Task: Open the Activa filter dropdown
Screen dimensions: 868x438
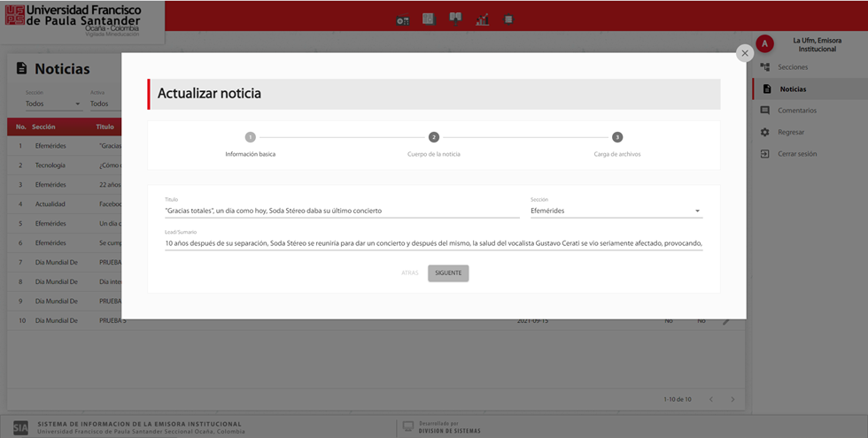Action: click(105, 104)
